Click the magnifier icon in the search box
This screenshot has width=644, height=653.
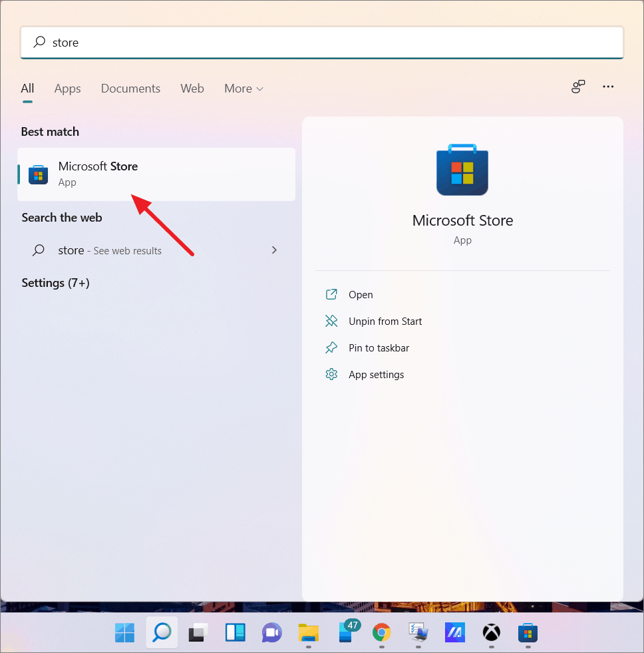click(38, 42)
